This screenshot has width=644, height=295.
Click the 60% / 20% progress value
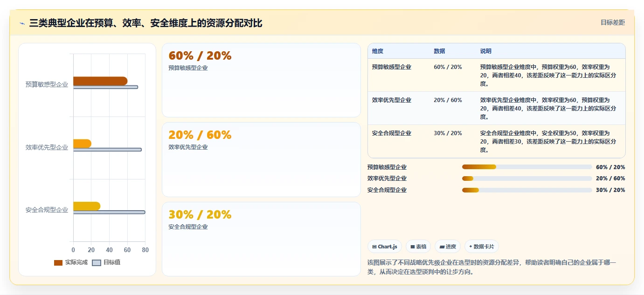610,167
